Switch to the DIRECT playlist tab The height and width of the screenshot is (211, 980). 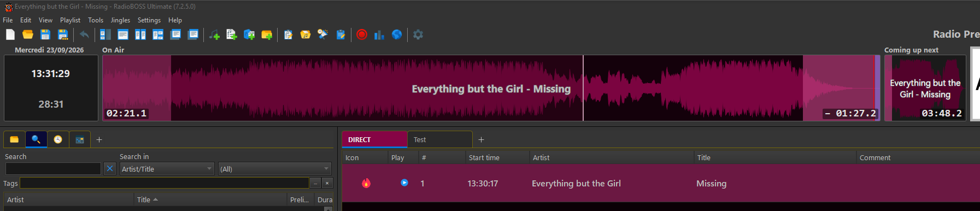click(374, 139)
